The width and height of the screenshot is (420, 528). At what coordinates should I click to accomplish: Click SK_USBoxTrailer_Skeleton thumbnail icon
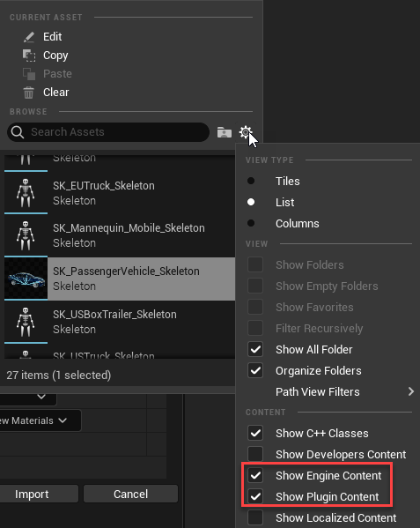tap(26, 322)
